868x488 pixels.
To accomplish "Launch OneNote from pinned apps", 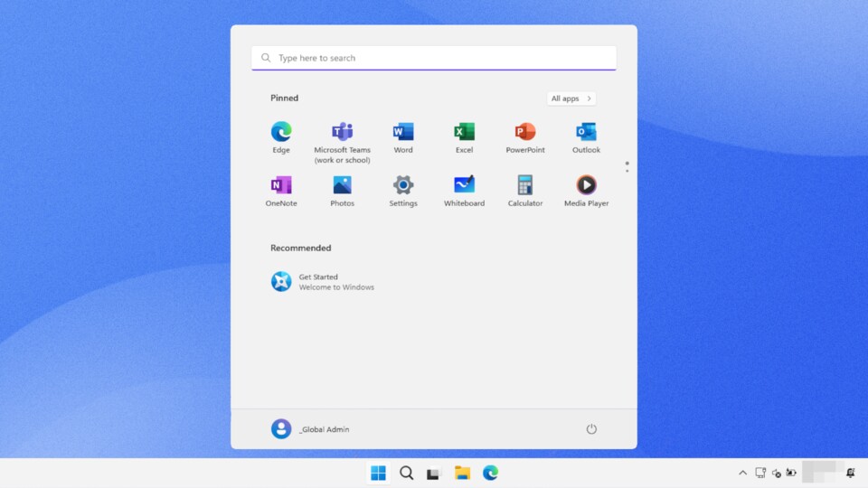I will tap(281, 191).
